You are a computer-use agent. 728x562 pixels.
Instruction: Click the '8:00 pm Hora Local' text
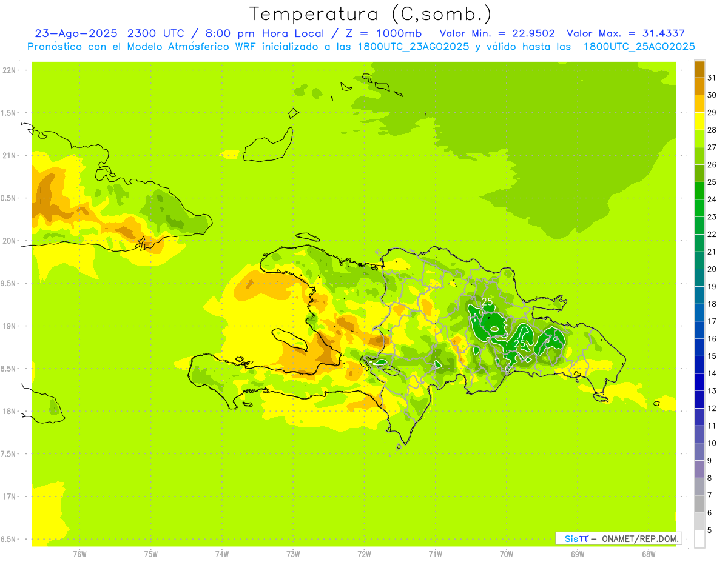tap(263, 33)
